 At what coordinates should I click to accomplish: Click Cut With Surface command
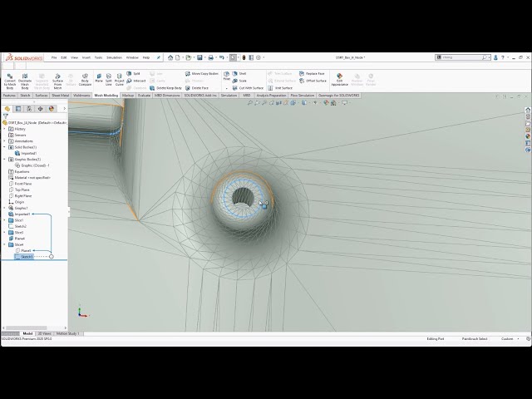pos(248,88)
